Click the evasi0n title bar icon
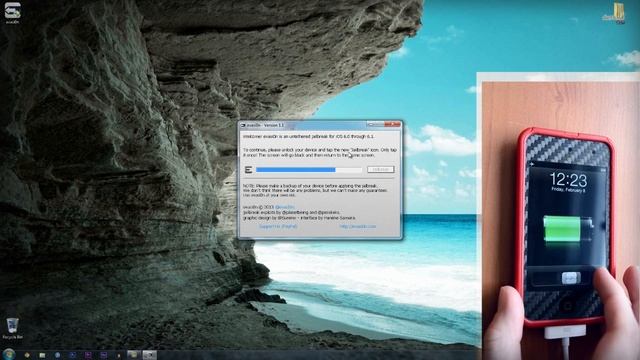 point(243,125)
